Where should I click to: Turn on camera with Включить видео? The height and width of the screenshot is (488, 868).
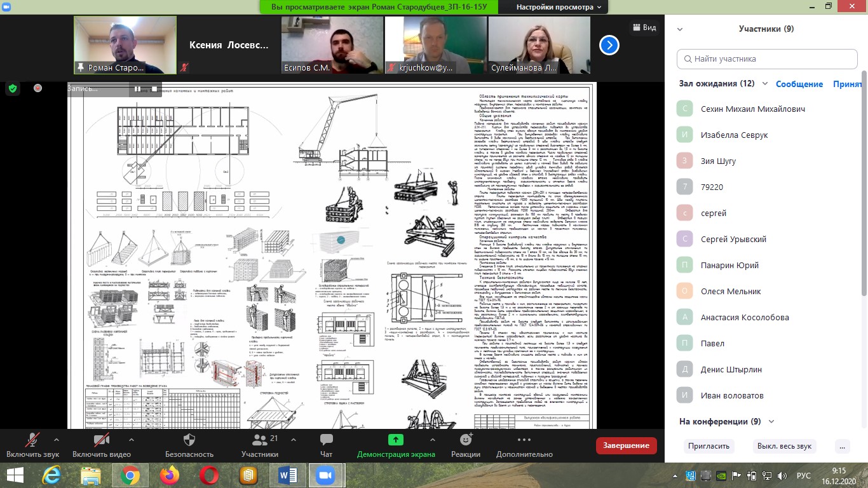pyautogui.click(x=102, y=445)
